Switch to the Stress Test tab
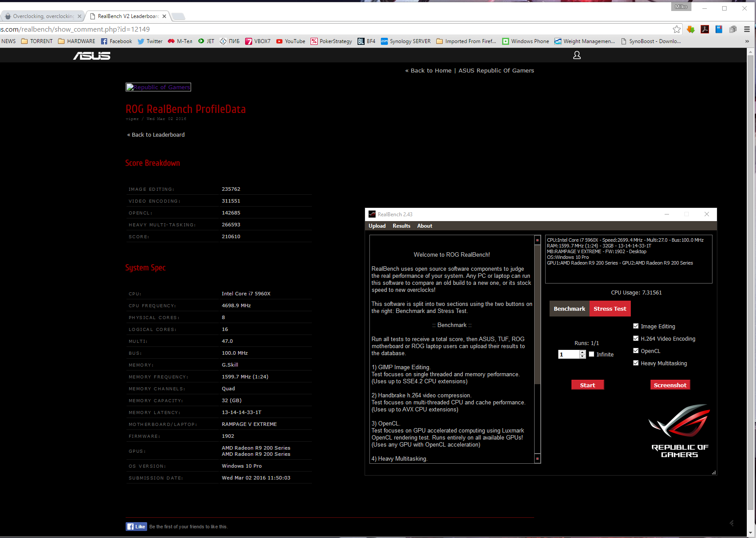This screenshot has height=538, width=756. 610,309
